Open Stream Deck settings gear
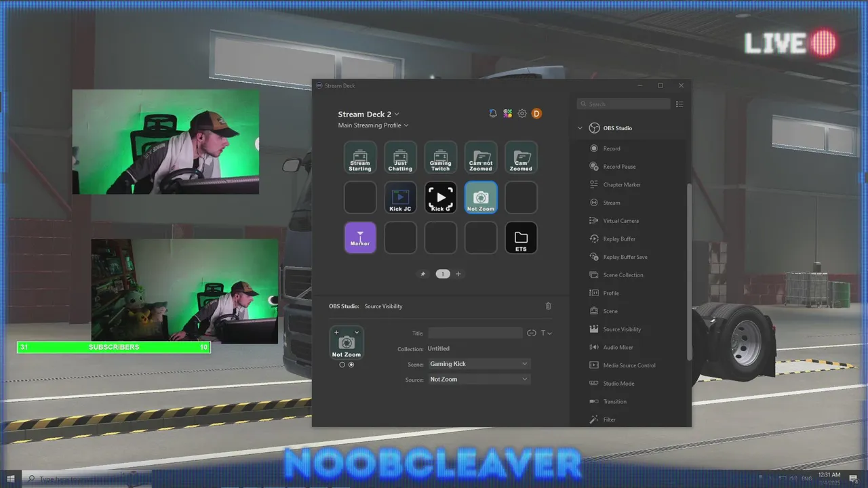The image size is (868, 488). coord(522,114)
